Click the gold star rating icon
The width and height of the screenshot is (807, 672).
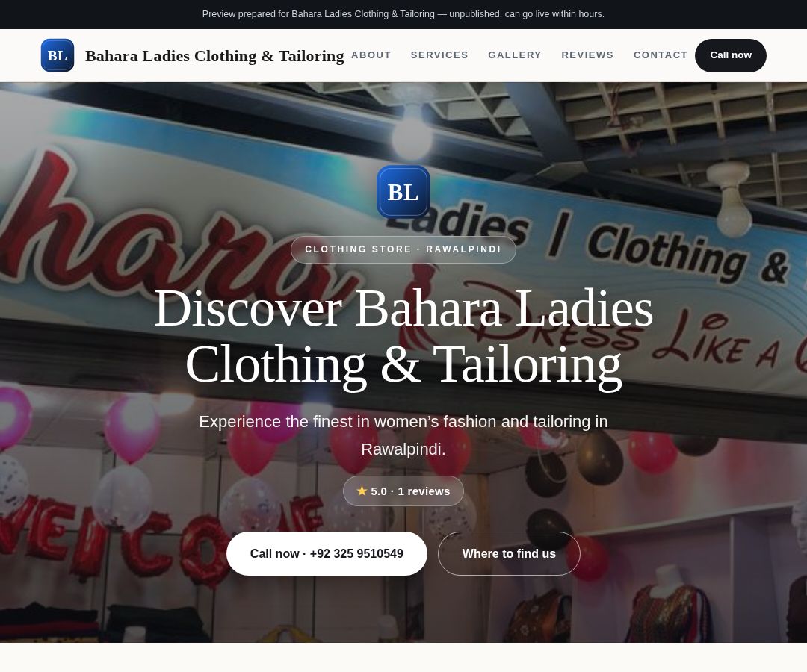pos(362,491)
